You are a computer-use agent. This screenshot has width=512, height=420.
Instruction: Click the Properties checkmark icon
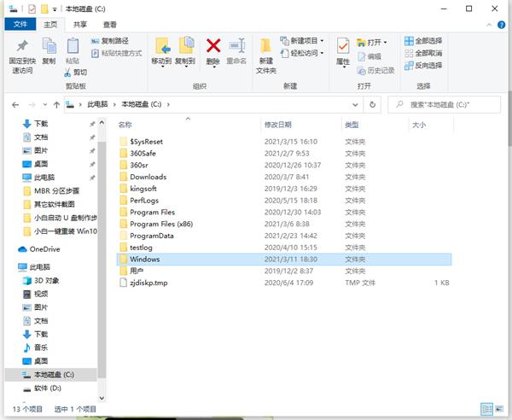pyautogui.click(x=343, y=46)
